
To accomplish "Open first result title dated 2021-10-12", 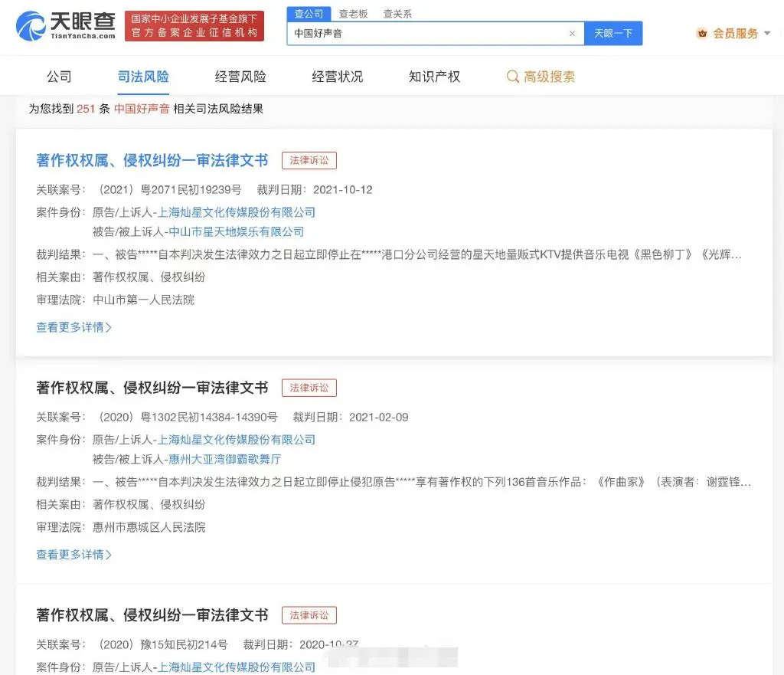I will 152,160.
